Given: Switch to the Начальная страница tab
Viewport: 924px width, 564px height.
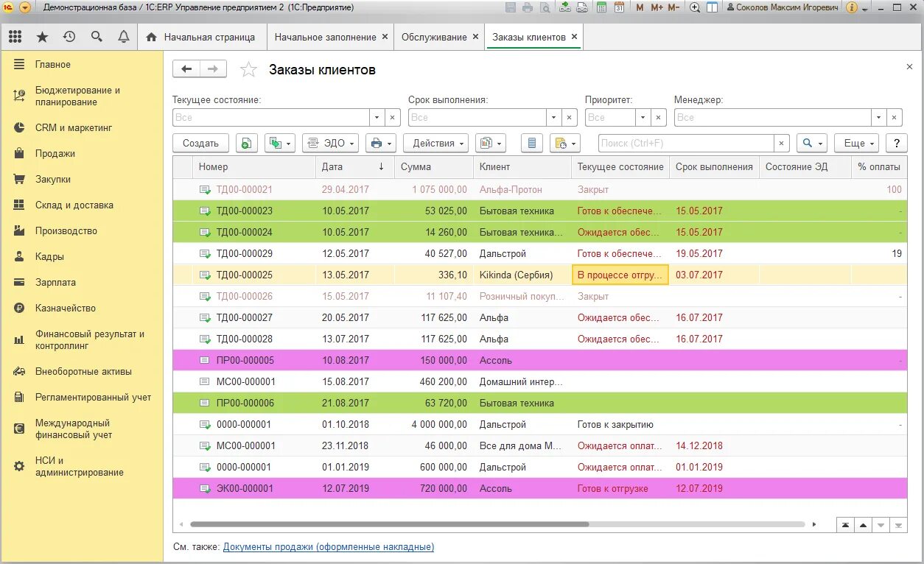Looking at the screenshot, I should coord(202,37).
